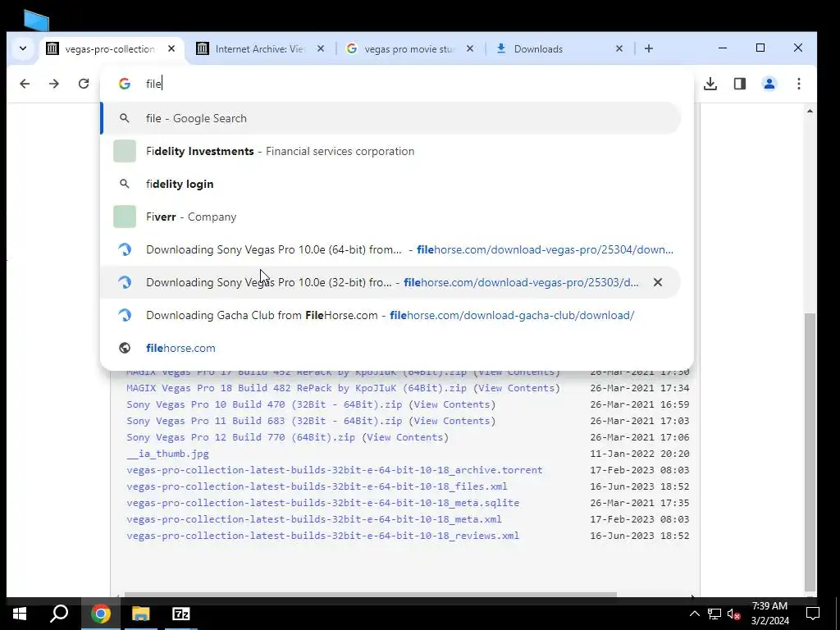This screenshot has width=840, height=630.
Task: View contents of MAGIX Vegas Pro 18 zip
Action: 517,388
